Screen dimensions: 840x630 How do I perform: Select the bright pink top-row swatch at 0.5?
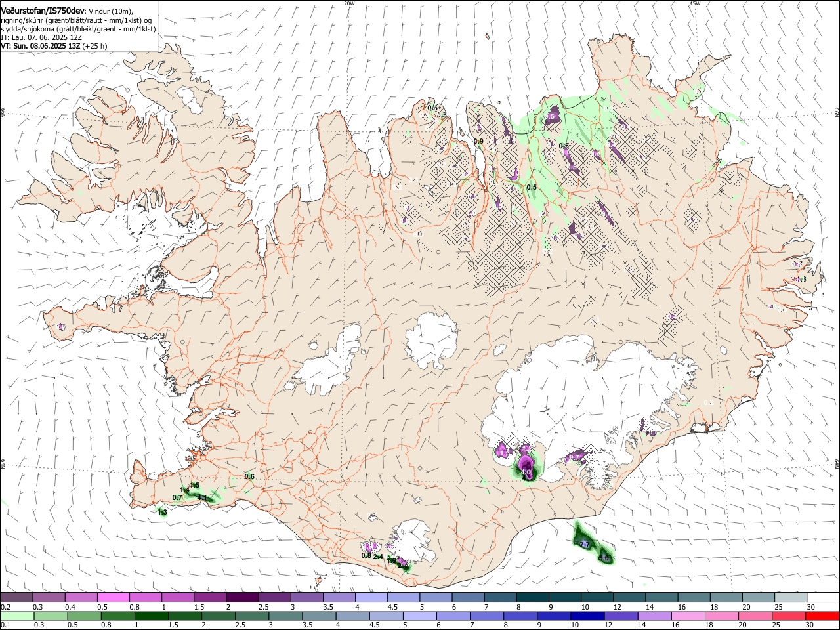114,598
